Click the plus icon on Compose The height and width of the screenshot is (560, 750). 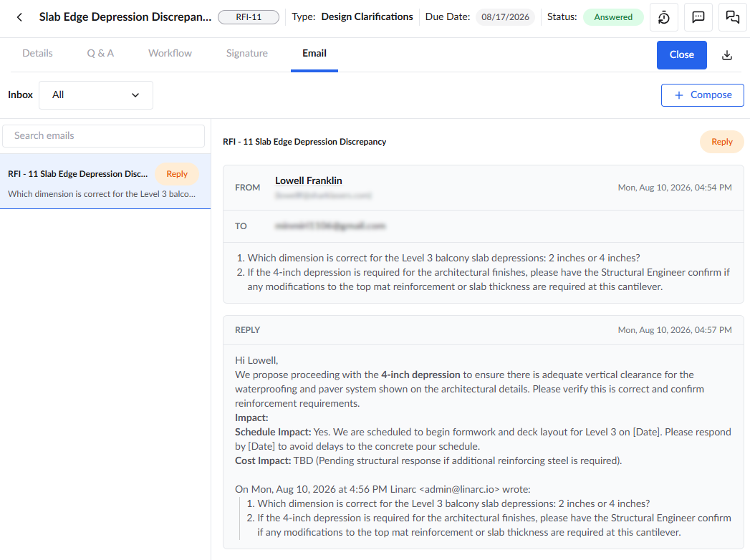[679, 95]
